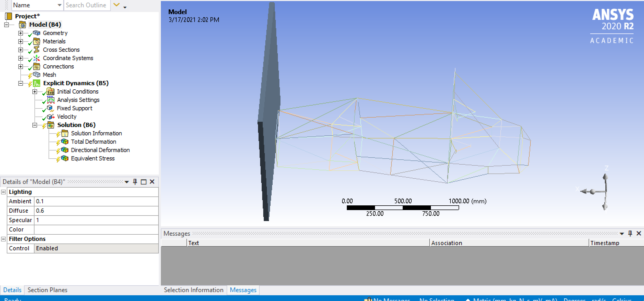Select the Cross Sections beam icon

click(x=37, y=50)
